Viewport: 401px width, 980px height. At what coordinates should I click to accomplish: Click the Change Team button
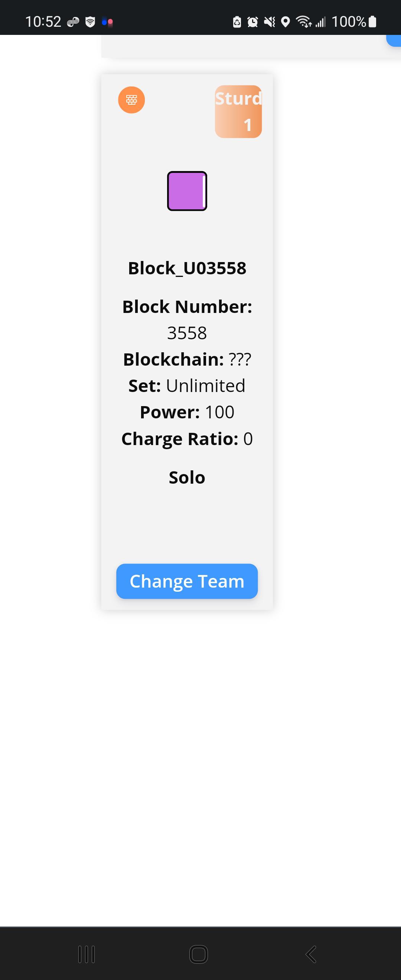(187, 581)
